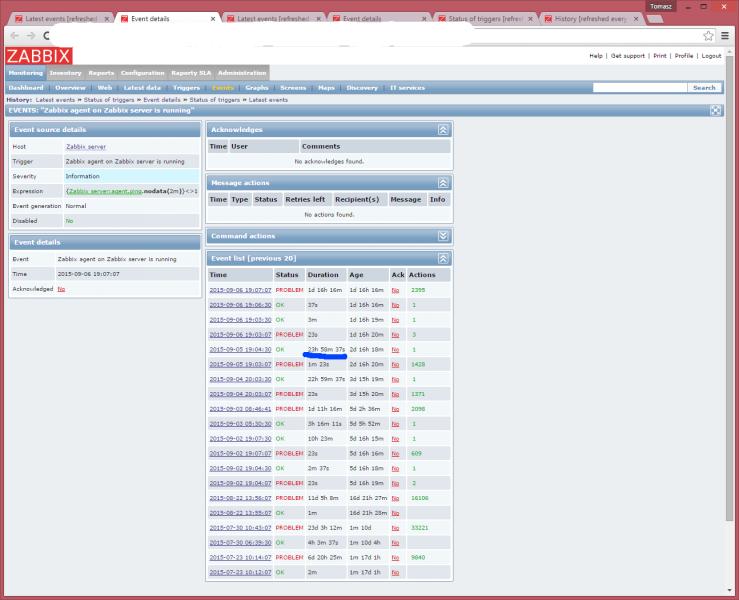This screenshot has width=739, height=600.
Task: Collapse the Event list panel
Action: click(x=443, y=258)
